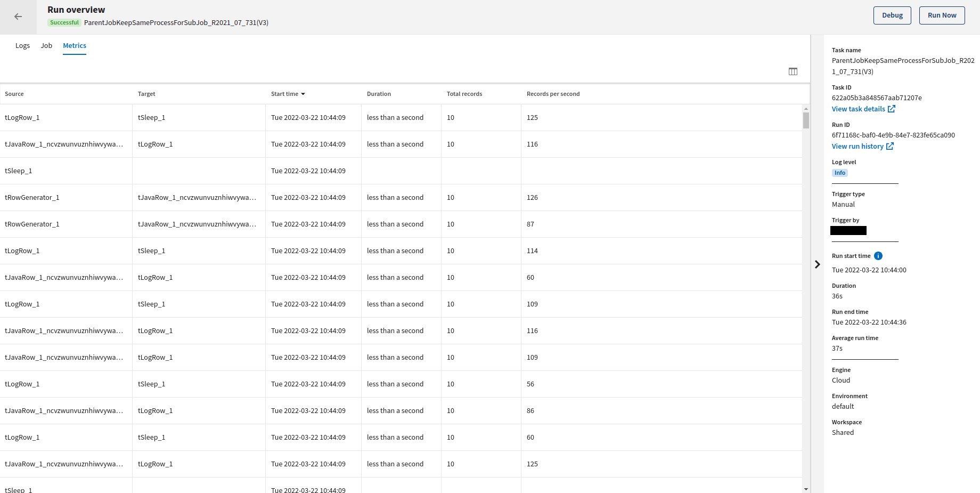Sort by the Source column header
The image size is (980, 493).
pos(14,94)
